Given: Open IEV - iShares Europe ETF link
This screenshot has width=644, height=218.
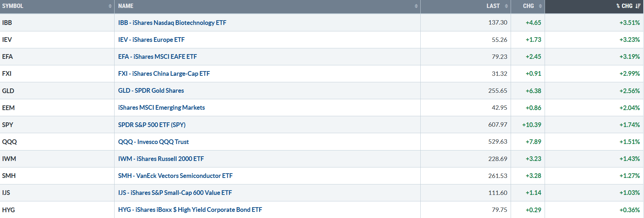Looking at the screenshot, I should pos(151,40).
